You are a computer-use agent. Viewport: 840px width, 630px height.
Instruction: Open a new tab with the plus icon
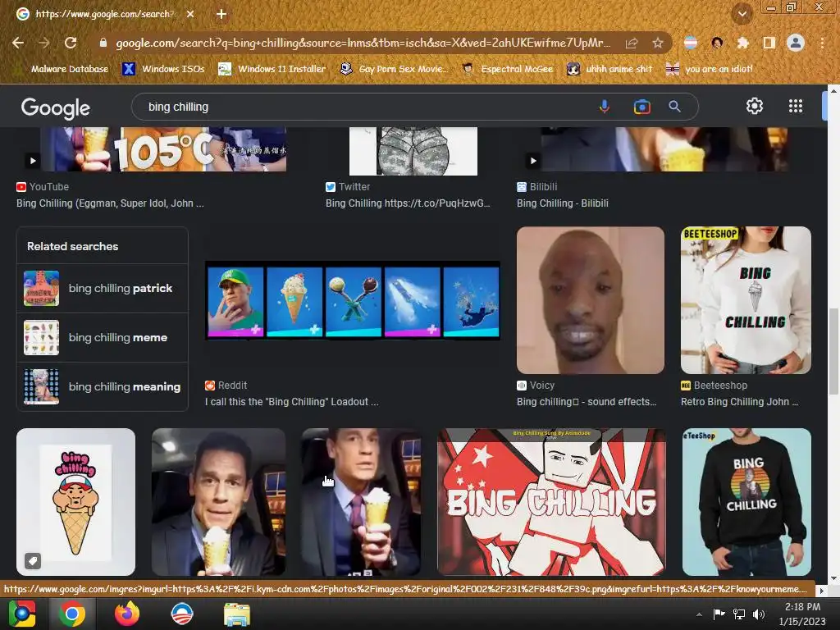point(221,14)
